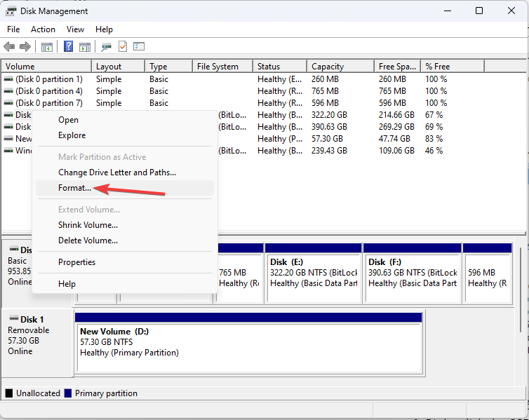The width and height of the screenshot is (529, 420).
Task: Click the 269.29 GB free space cell
Action: [396, 127]
